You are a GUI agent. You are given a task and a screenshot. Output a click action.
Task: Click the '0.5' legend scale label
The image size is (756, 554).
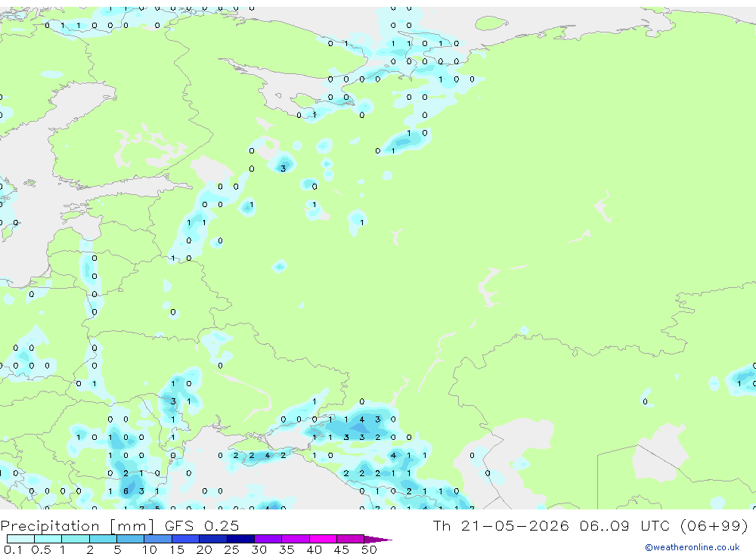click(x=41, y=549)
